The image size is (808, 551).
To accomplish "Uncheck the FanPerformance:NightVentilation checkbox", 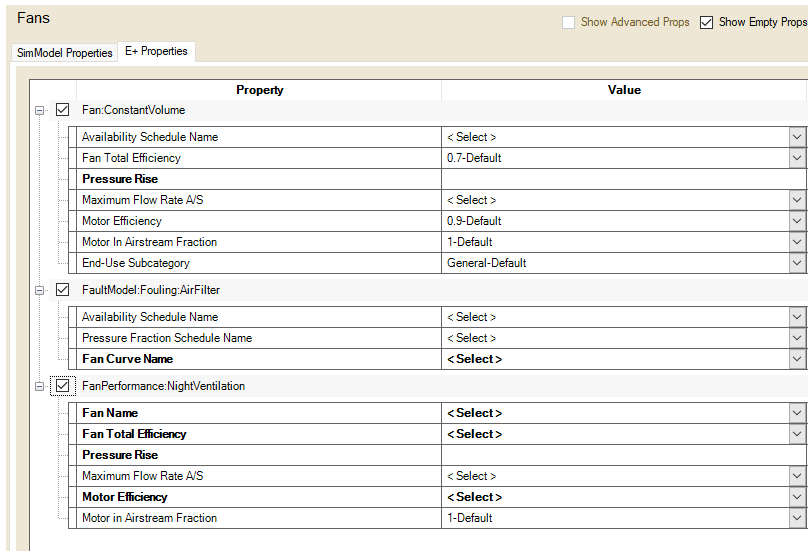I will pyautogui.click(x=63, y=386).
